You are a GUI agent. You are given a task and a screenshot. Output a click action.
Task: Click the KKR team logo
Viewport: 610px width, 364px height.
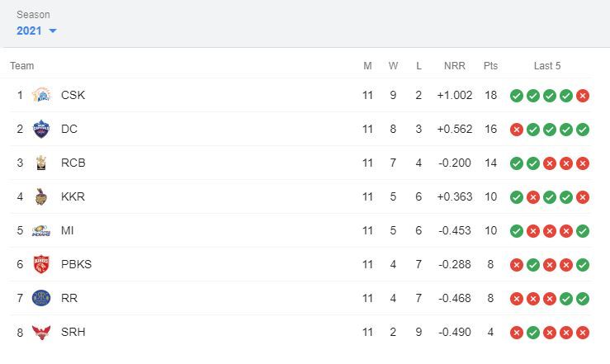pos(40,197)
